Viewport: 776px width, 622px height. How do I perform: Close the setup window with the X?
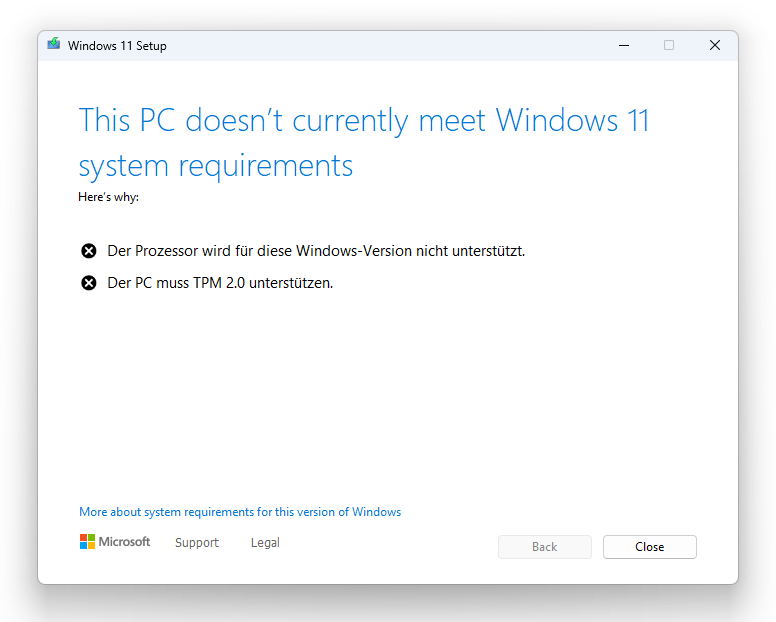click(715, 46)
